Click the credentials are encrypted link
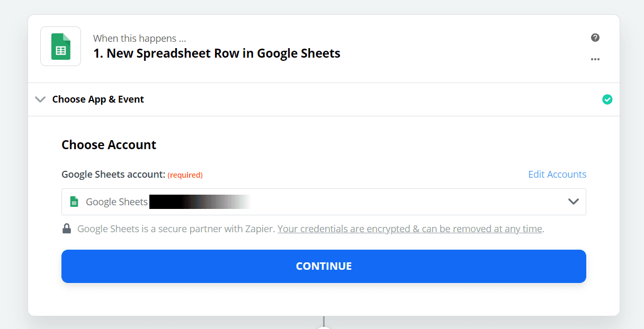 [410, 229]
